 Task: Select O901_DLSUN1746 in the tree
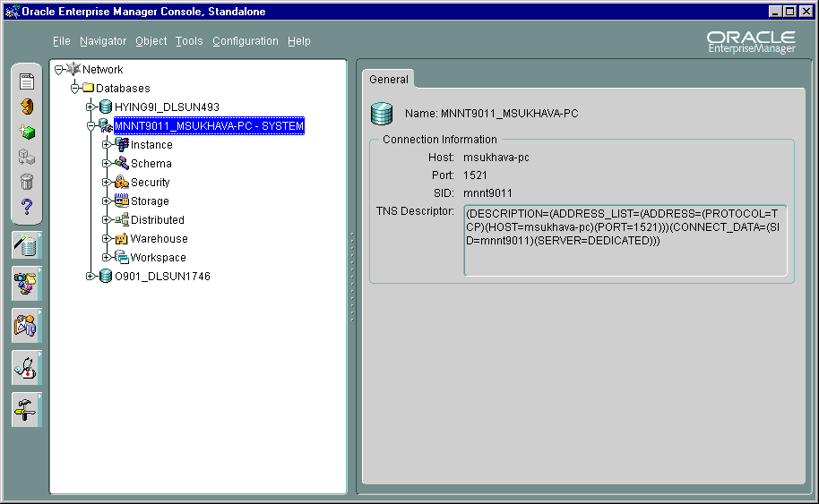[162, 276]
